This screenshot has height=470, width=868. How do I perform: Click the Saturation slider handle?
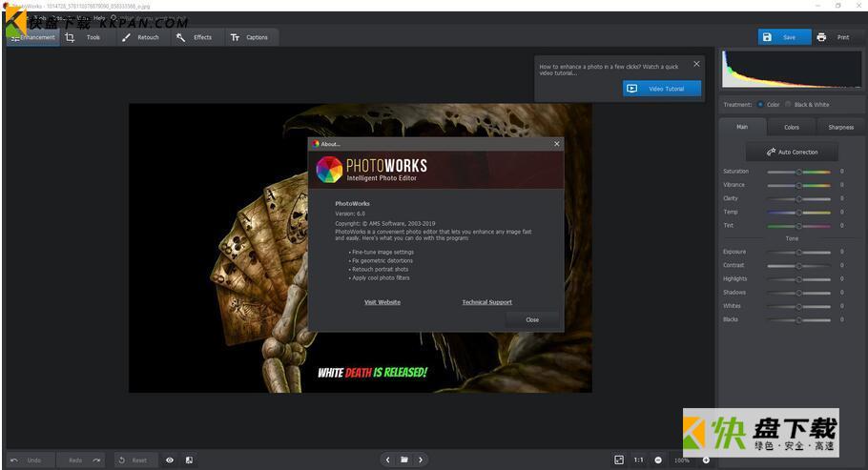(798, 173)
